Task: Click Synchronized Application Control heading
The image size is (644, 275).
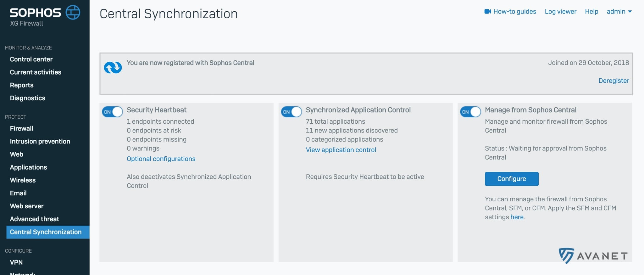Action: (358, 110)
